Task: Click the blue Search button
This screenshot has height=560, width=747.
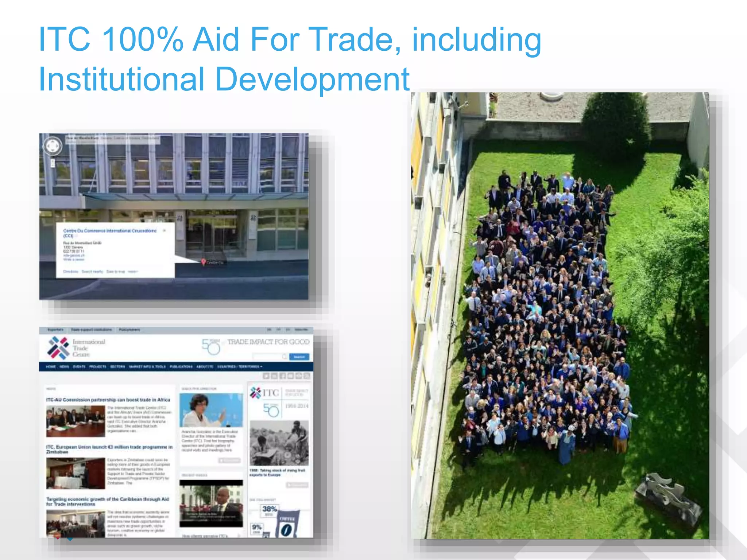Action: (x=299, y=357)
